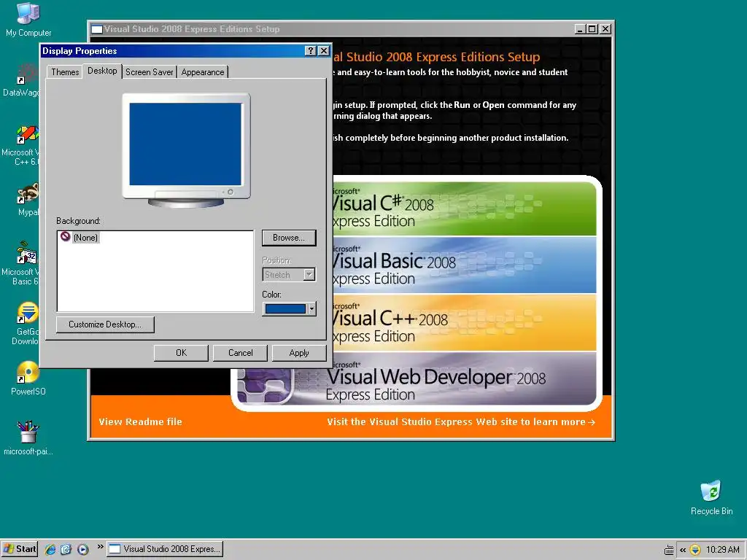Image resolution: width=747 pixels, height=560 pixels.
Task: Click the yellow download tray icon
Action: pyautogui.click(x=695, y=550)
